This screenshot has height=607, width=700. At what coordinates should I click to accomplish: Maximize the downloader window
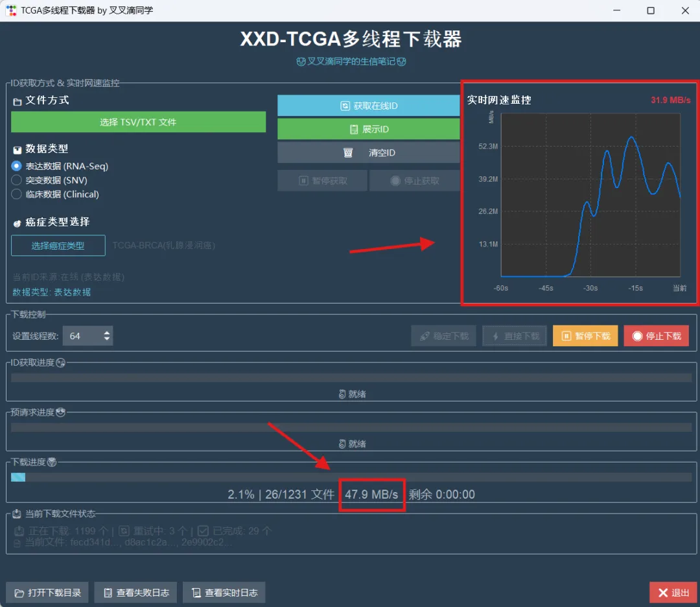click(651, 10)
